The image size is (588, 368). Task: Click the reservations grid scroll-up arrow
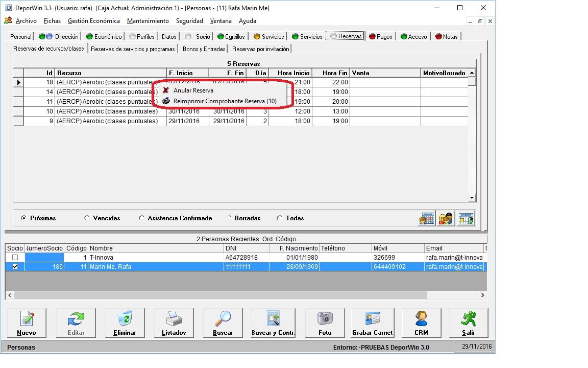pos(472,73)
